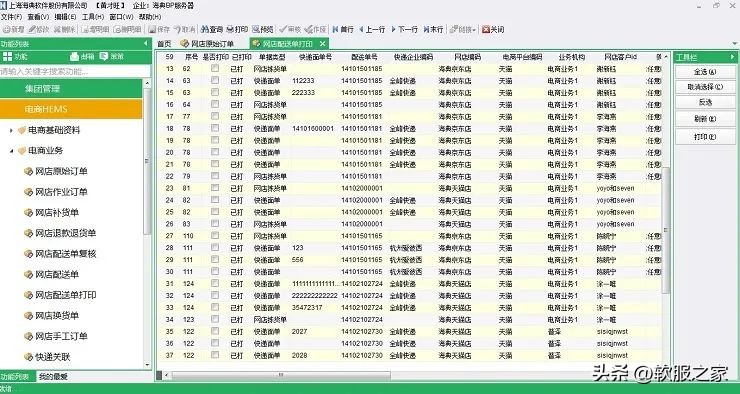
Task: Click the red 关闭 (Close) toolbar icon
Action: click(486, 29)
